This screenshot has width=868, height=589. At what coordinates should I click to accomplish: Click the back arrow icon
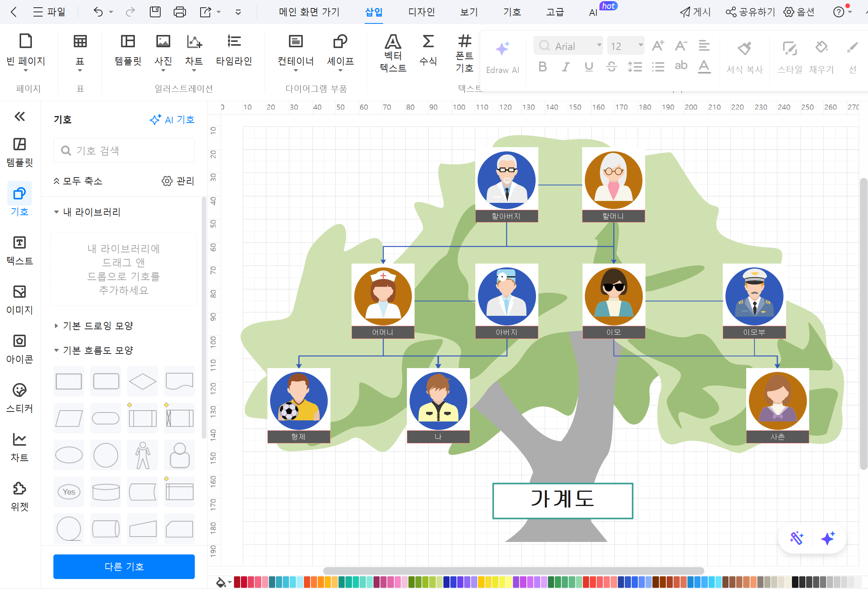[14, 12]
